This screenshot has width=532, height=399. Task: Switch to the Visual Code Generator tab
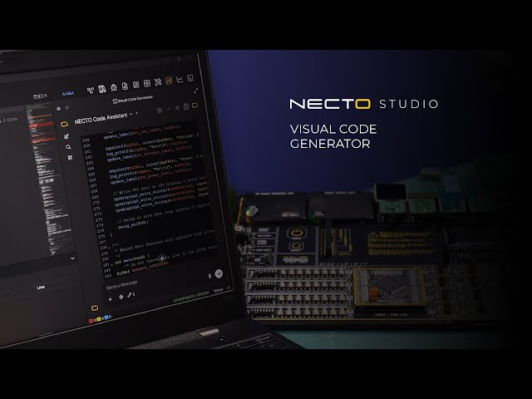pos(133,100)
